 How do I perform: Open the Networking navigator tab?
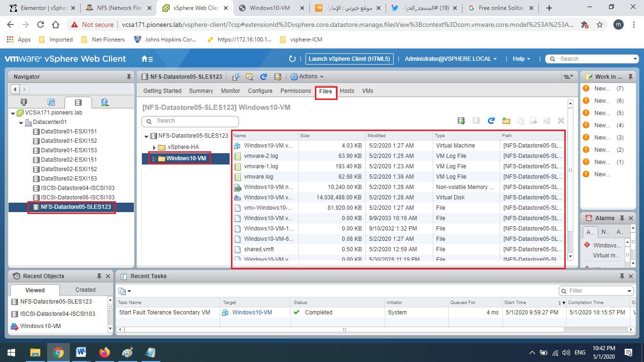click(x=105, y=102)
